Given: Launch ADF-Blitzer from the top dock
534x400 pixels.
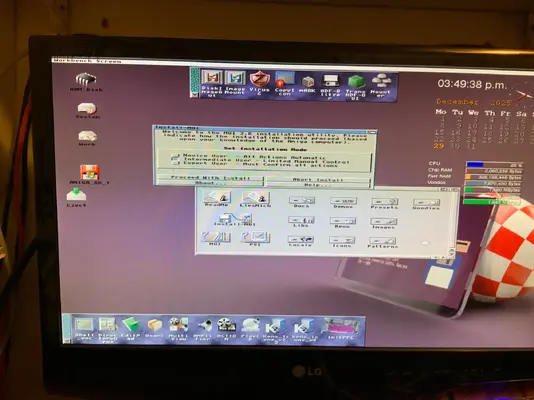Looking at the screenshot, I should click(x=330, y=86).
